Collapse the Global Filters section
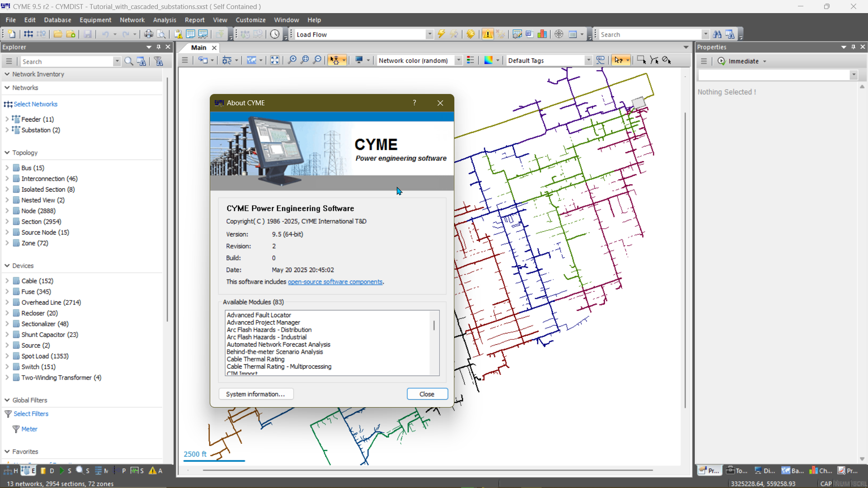Viewport: 868px width, 488px height. 7,400
